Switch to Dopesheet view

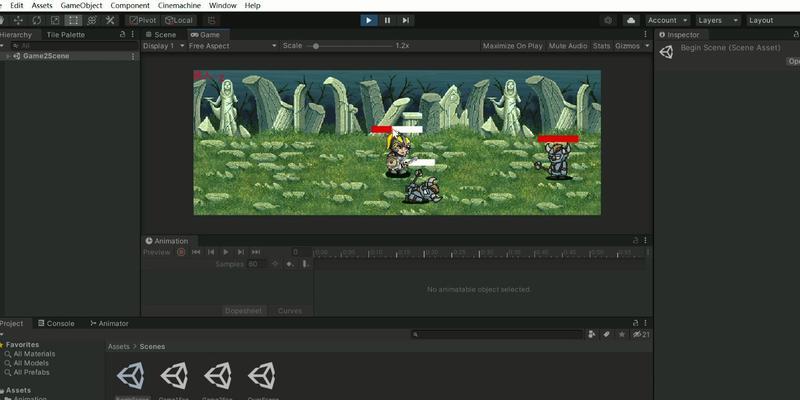[x=243, y=311]
